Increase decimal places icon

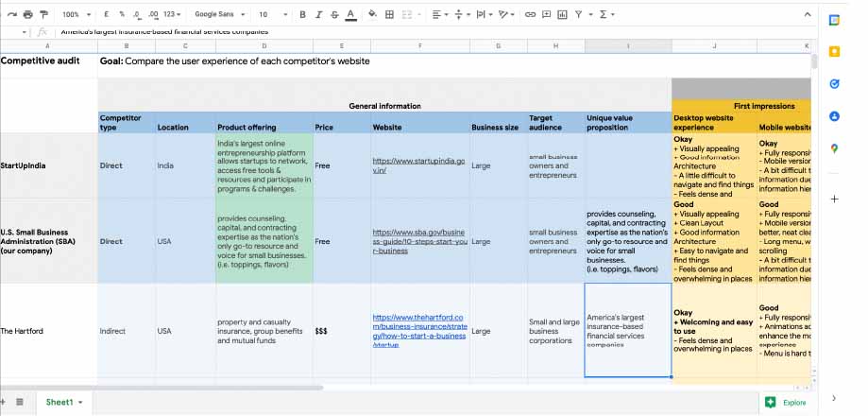(154, 14)
